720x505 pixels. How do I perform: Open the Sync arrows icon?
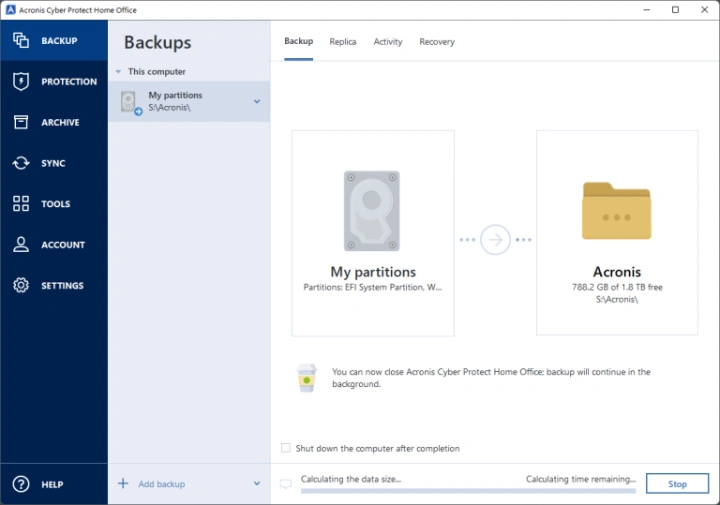pyautogui.click(x=21, y=163)
